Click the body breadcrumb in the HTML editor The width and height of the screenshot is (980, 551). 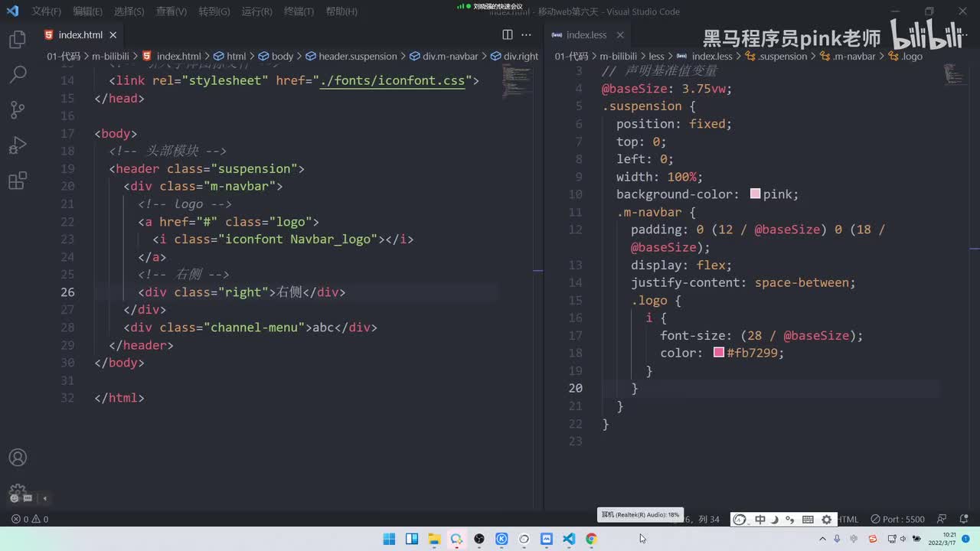276,56
